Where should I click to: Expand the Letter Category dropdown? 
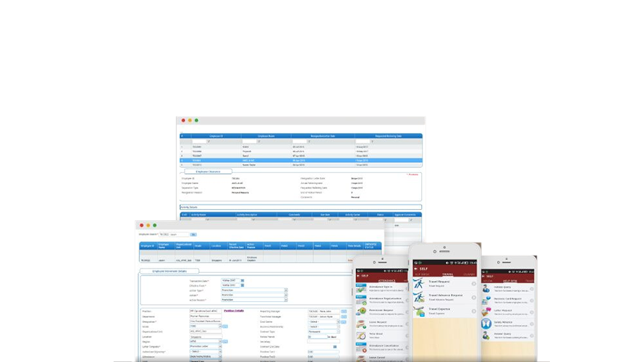(x=206, y=346)
